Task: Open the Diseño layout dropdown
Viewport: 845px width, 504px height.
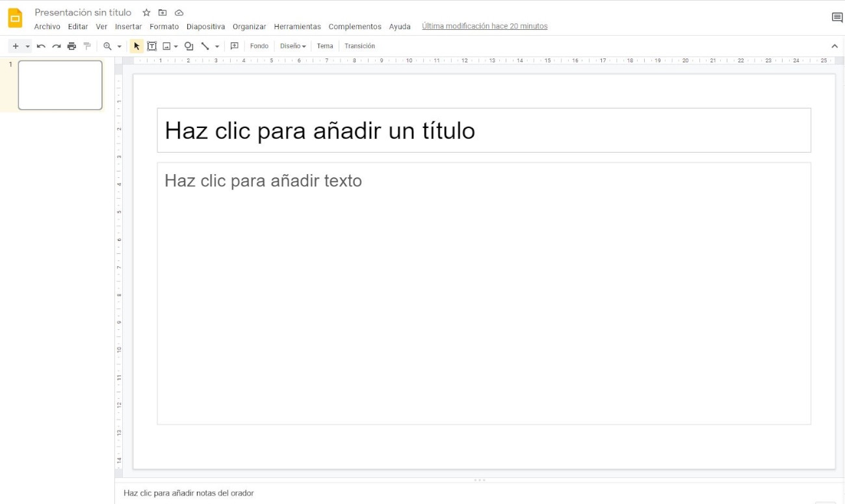Action: pyautogui.click(x=292, y=46)
